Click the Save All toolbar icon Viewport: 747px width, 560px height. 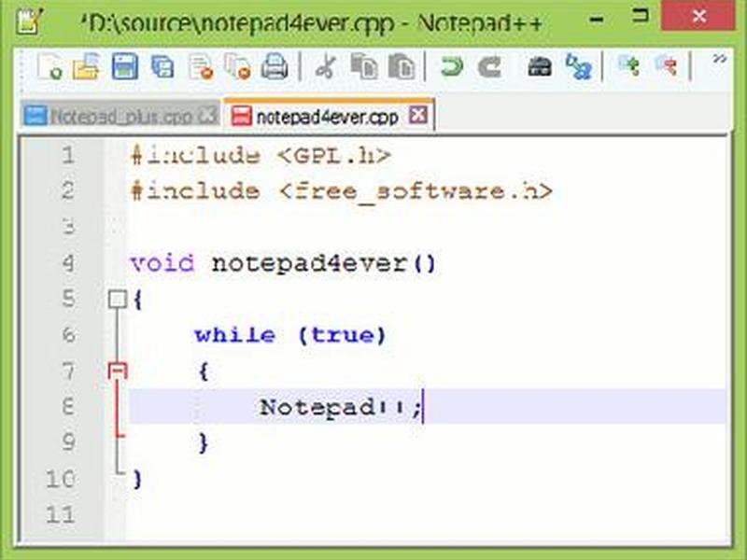(x=162, y=66)
